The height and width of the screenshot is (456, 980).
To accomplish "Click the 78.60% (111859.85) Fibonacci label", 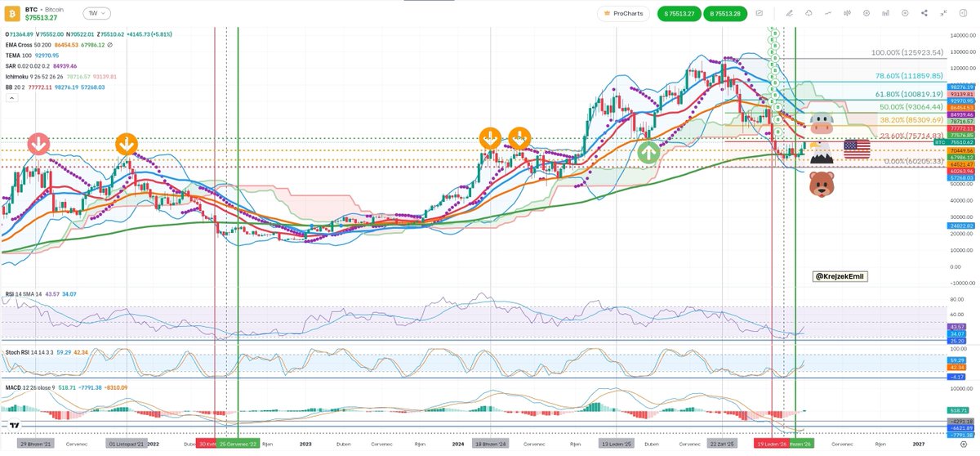I will [x=909, y=75].
